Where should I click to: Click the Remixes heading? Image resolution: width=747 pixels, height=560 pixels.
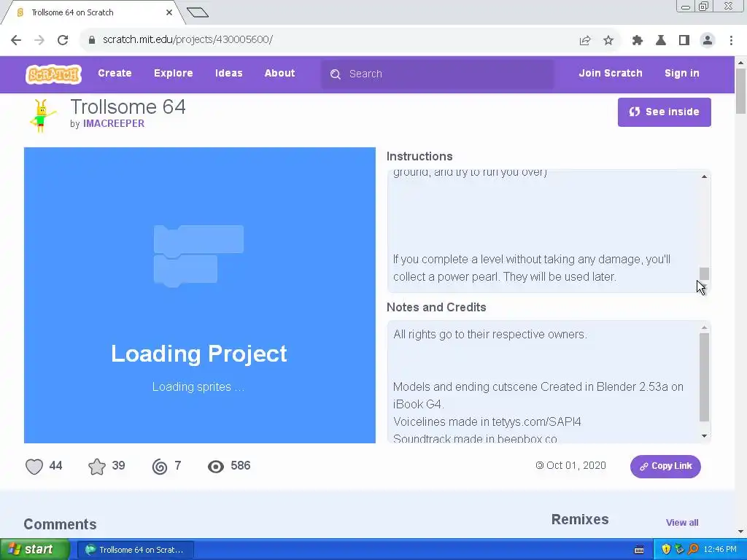[580, 519]
